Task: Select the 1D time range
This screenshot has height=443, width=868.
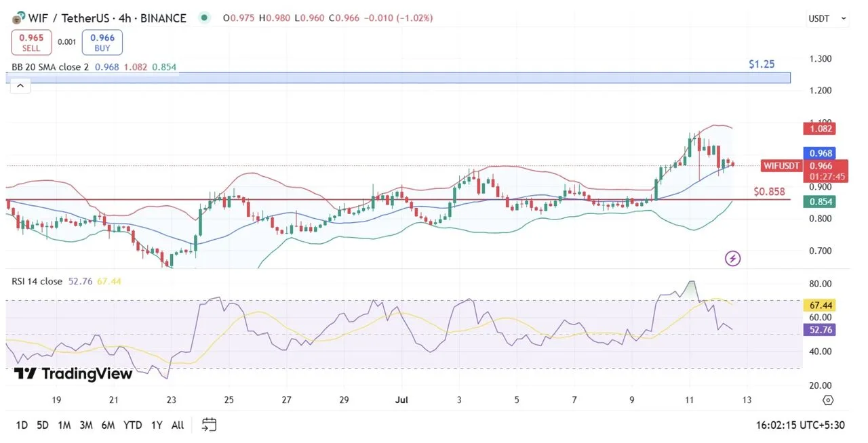Action: click(x=22, y=425)
